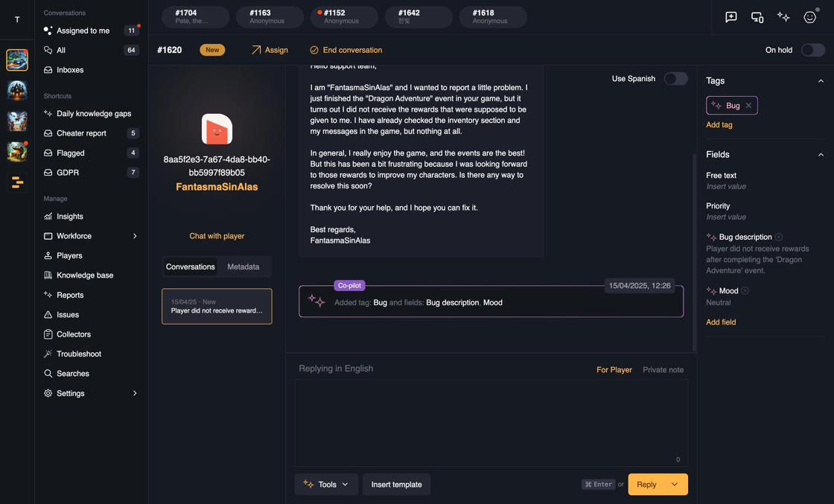Switch to the Metadata tab

click(x=243, y=267)
